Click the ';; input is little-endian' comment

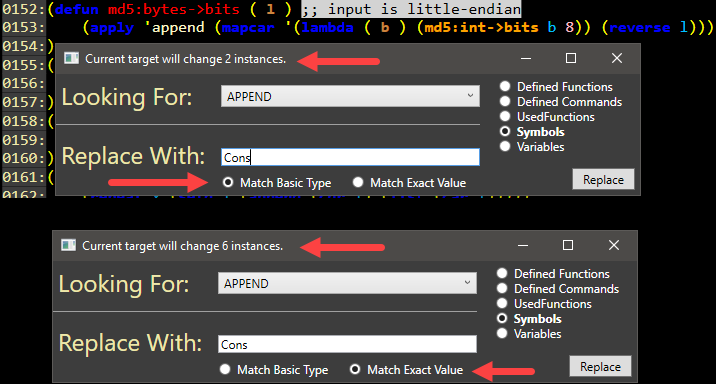point(411,9)
